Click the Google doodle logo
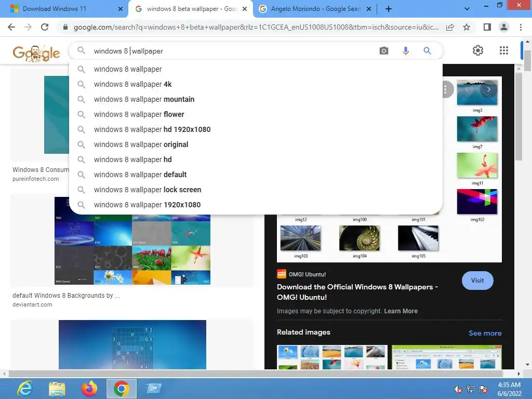The image size is (532, 399). coord(36,53)
